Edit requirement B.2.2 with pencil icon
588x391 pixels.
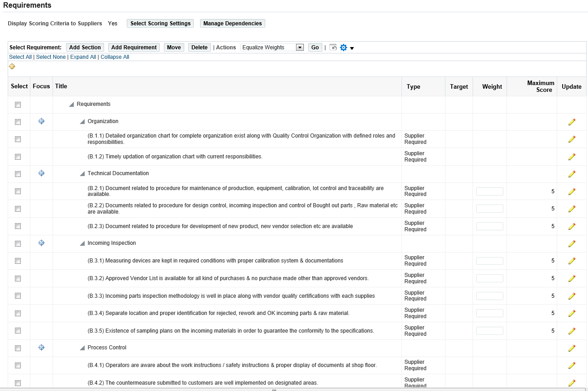[572, 209]
